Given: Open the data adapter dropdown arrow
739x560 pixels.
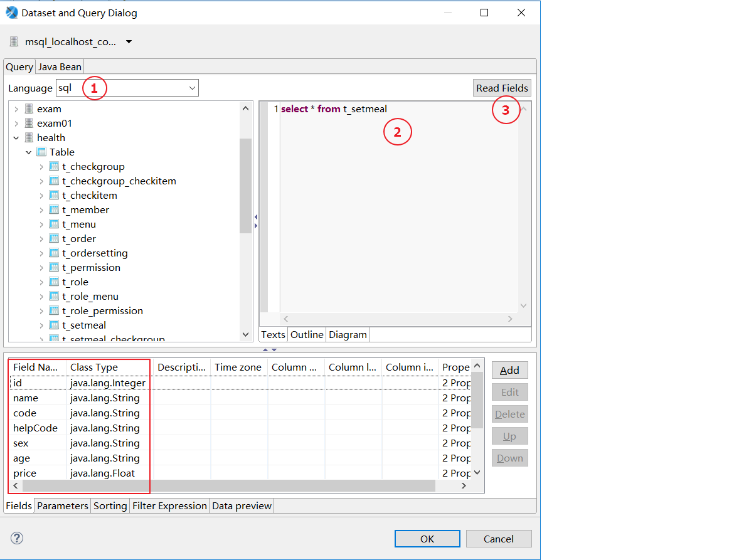Looking at the screenshot, I should click(129, 42).
